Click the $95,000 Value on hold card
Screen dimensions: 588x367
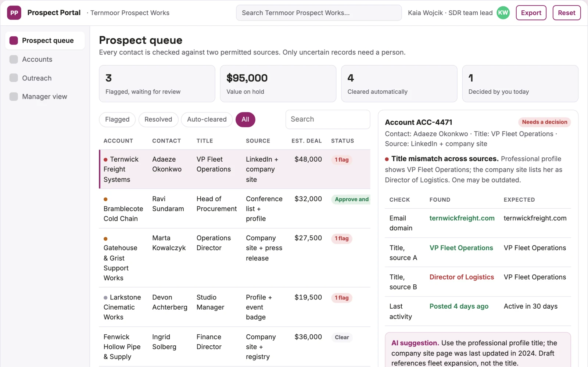pyautogui.click(x=278, y=84)
